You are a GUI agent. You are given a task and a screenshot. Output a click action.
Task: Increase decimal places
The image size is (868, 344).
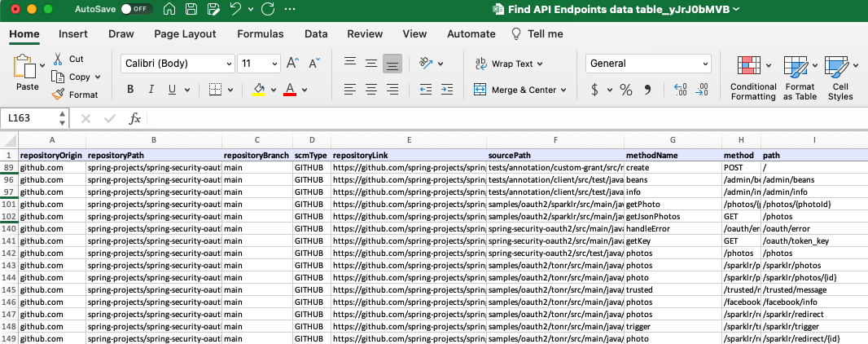click(x=681, y=90)
